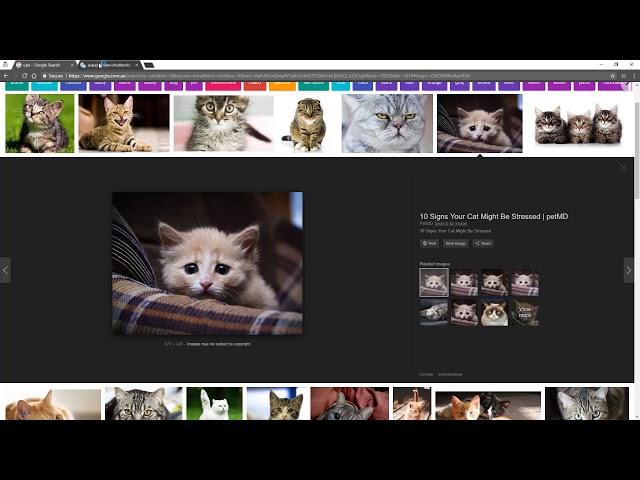Show the next image with right chevron
Screen dimensions: 640x480
click(629, 270)
